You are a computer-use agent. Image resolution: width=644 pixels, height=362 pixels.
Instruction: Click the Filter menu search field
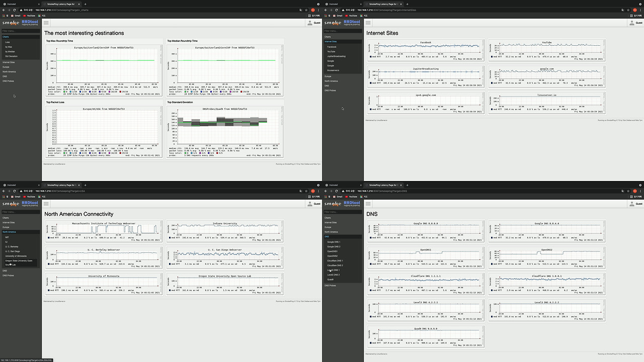pyautogui.click(x=20, y=30)
